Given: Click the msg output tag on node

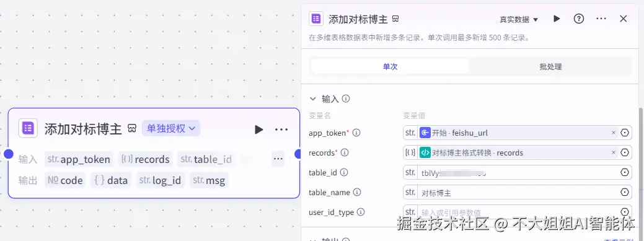Looking at the screenshot, I should pos(210,180).
